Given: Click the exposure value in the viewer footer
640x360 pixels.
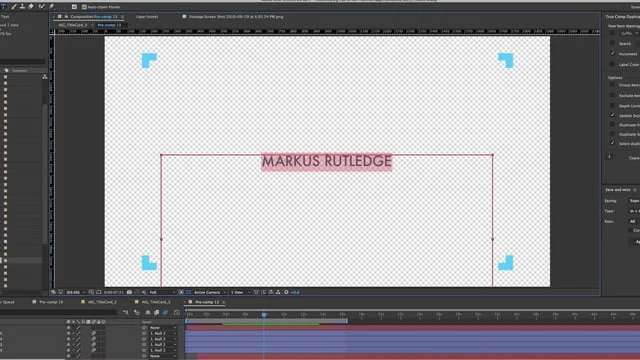Looking at the screenshot, I should [295, 292].
